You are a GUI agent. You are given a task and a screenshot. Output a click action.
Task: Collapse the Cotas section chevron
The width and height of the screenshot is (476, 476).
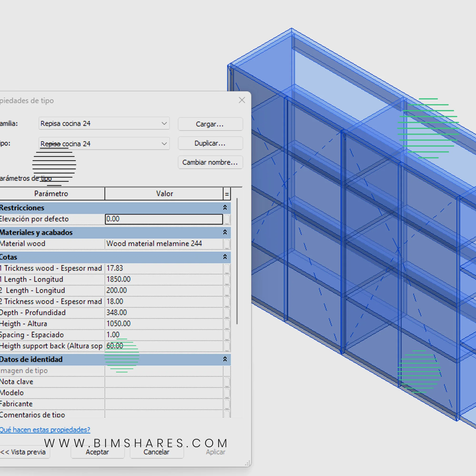point(225,257)
